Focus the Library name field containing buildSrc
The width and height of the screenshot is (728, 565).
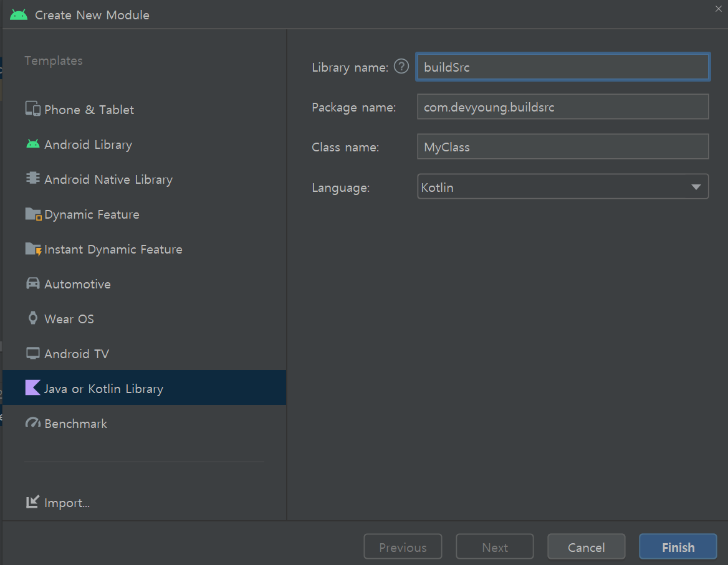click(x=563, y=67)
